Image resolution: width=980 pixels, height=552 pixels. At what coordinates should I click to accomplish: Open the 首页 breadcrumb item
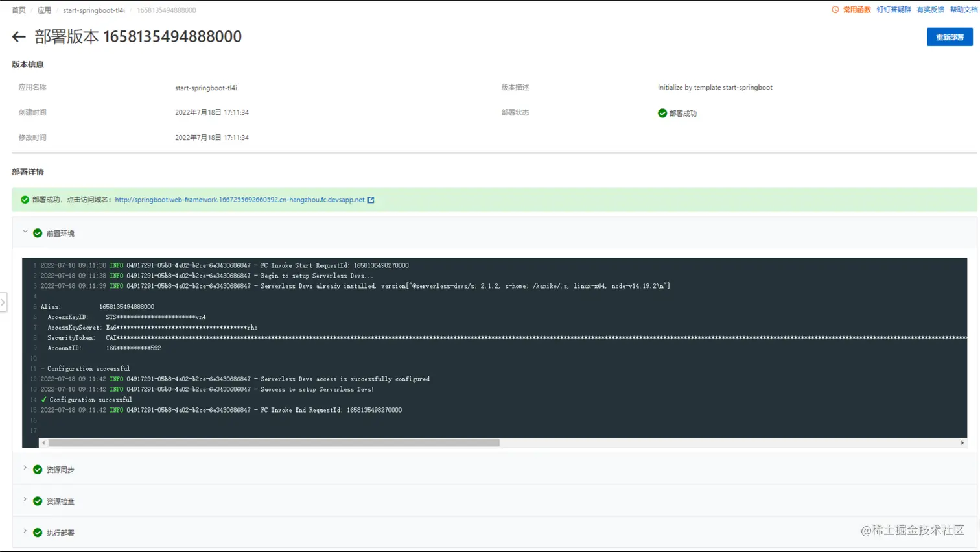[17, 10]
